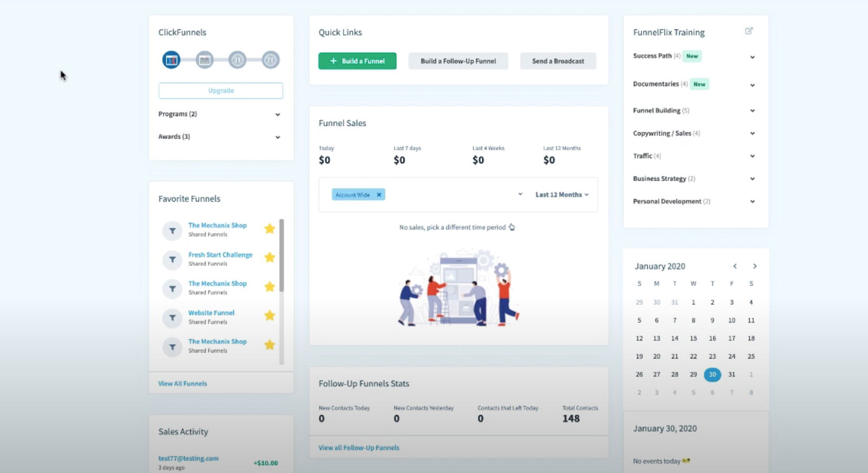868x473 pixels.
Task: Select day 26 on the calendar
Action: (639, 374)
